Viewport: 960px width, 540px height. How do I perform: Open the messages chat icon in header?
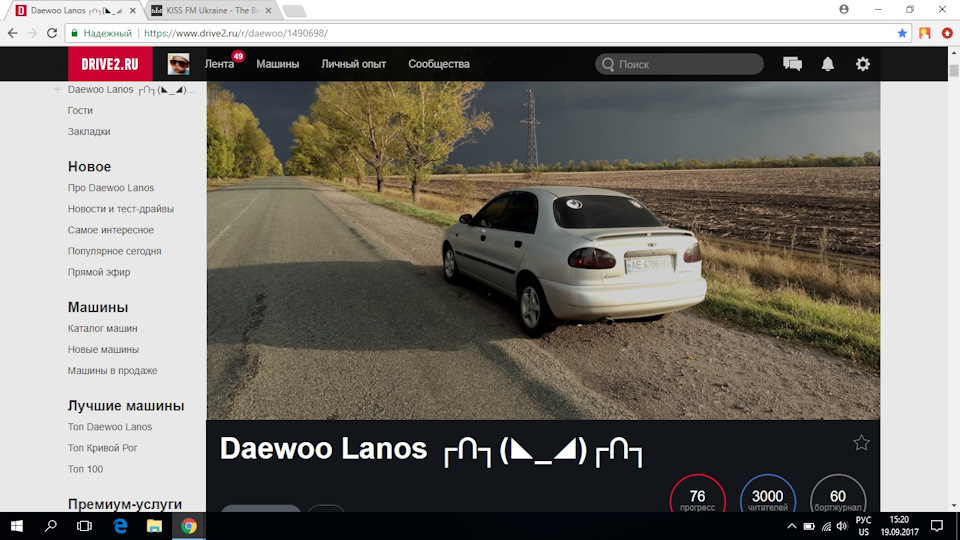(x=792, y=64)
